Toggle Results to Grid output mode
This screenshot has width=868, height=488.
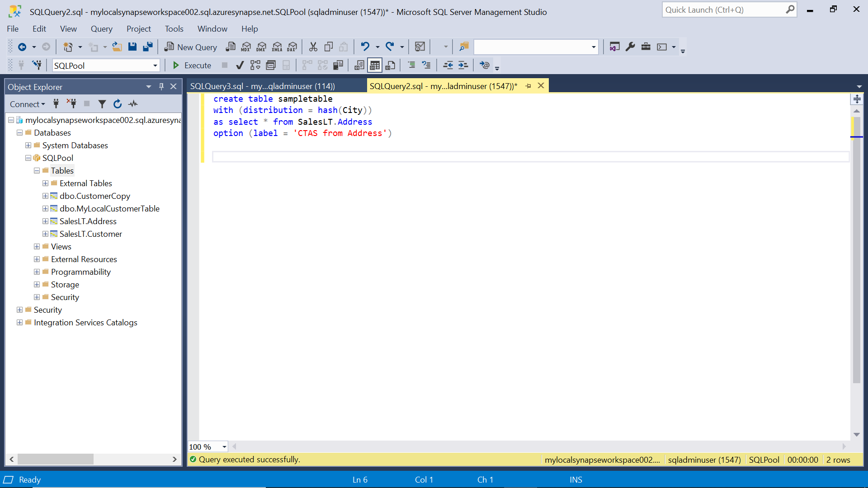tap(375, 66)
